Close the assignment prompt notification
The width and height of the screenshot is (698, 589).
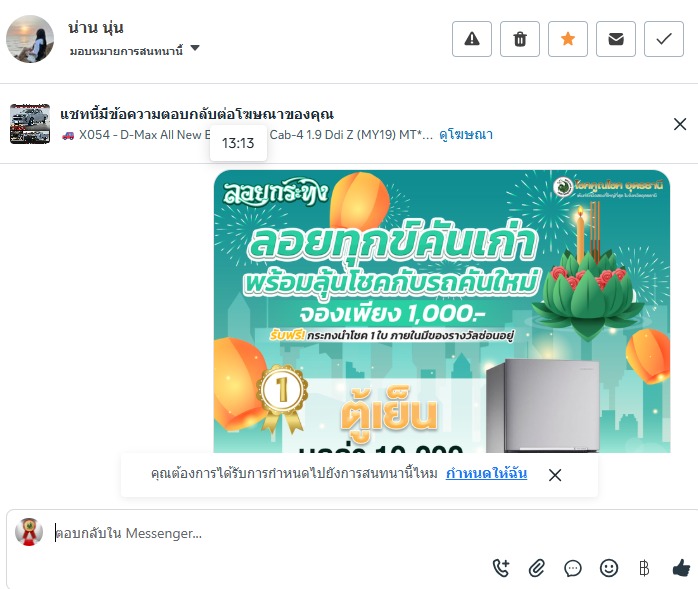(555, 475)
